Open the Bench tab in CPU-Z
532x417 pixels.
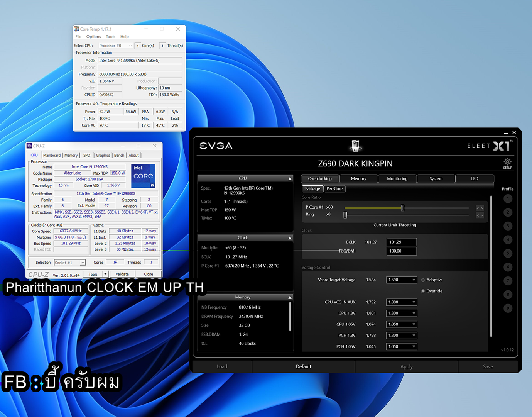[x=119, y=155]
